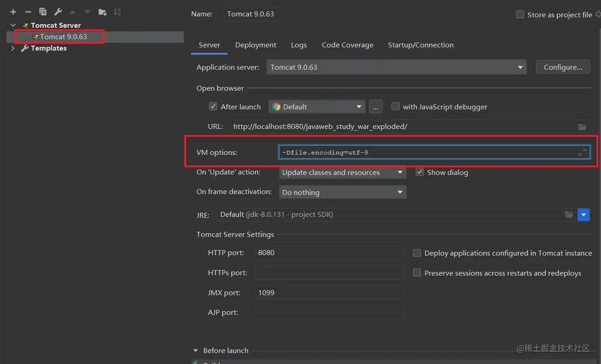Click the Name input field
Image resolution: width=601 pixels, height=364 pixels.
pyautogui.click(x=357, y=14)
